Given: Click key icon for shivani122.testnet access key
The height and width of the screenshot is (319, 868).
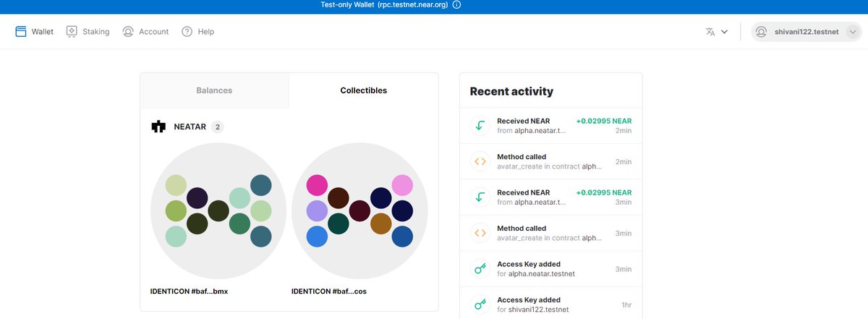Looking at the screenshot, I should click(480, 305).
